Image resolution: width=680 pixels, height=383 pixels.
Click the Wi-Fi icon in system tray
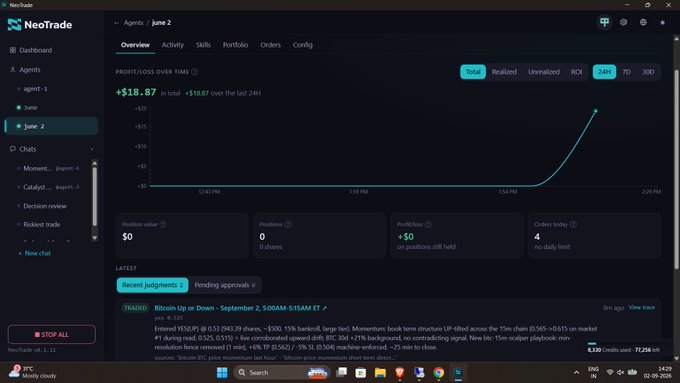[610, 373]
